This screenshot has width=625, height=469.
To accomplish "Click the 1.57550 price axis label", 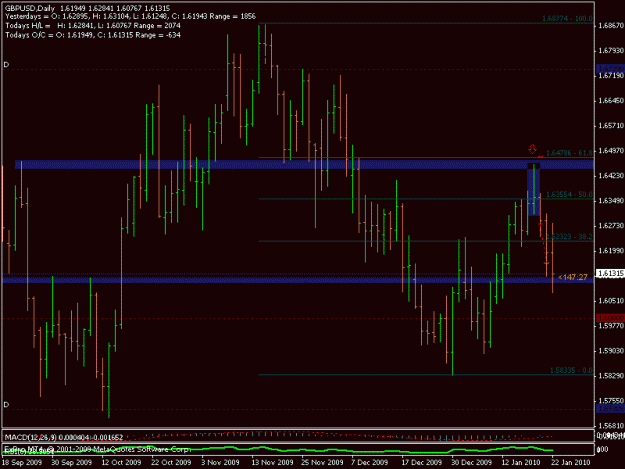I will coord(611,401).
